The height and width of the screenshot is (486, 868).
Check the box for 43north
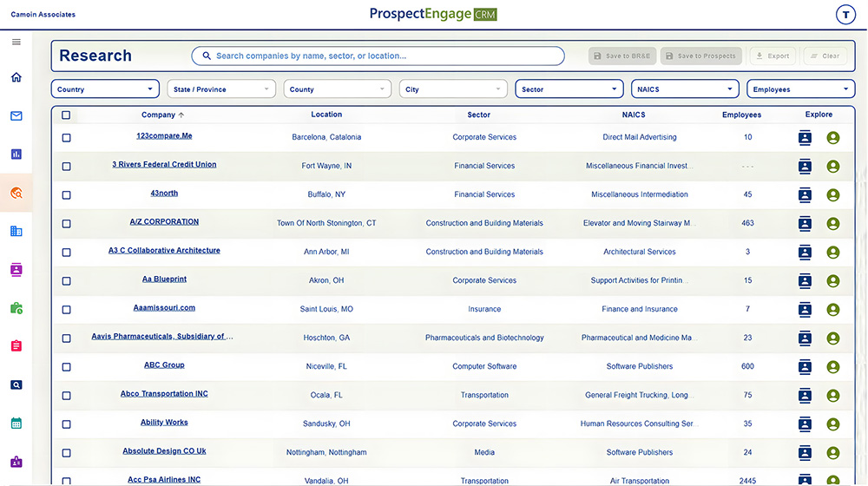pyautogui.click(x=67, y=195)
